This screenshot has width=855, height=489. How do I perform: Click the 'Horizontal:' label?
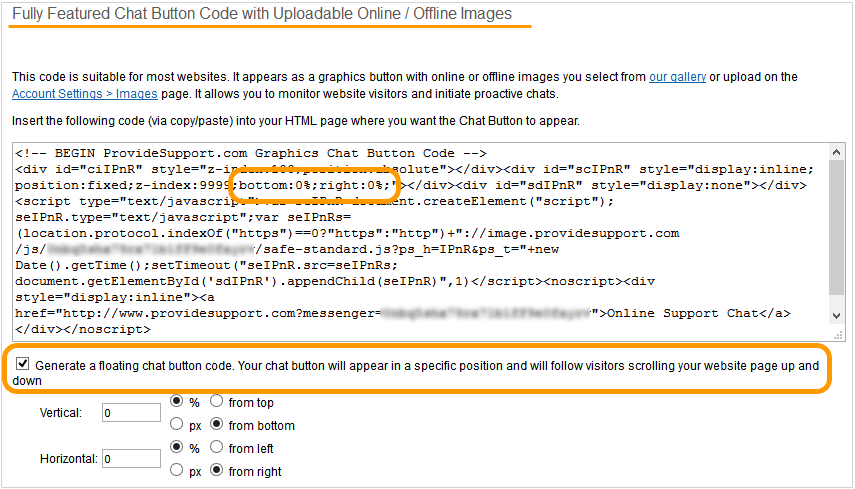click(69, 459)
